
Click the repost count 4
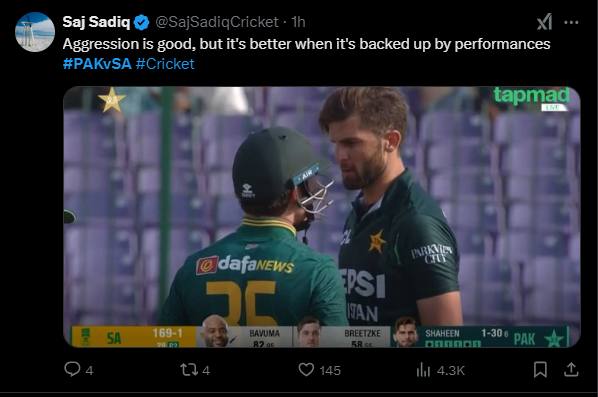click(206, 370)
